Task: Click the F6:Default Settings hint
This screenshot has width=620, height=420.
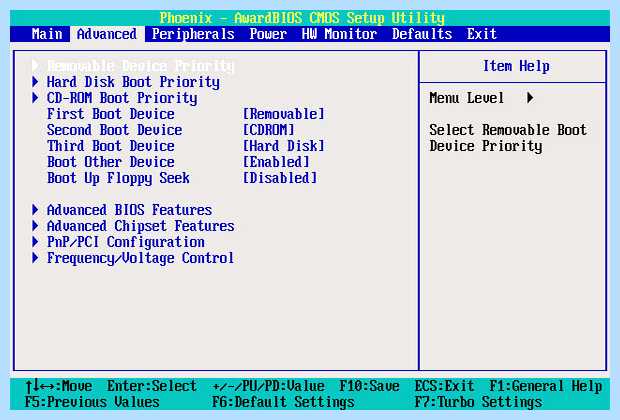Action: (x=283, y=402)
